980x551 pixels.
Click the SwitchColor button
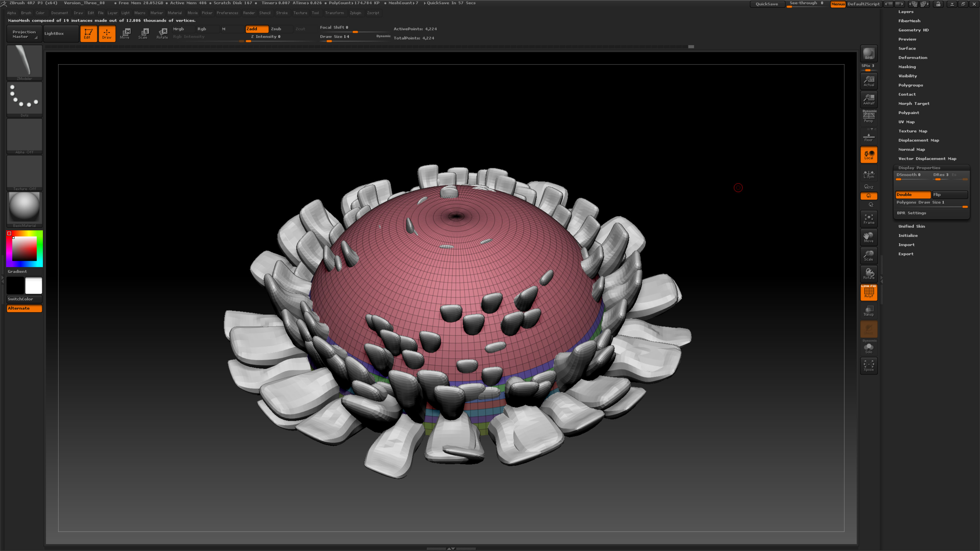pos(24,299)
